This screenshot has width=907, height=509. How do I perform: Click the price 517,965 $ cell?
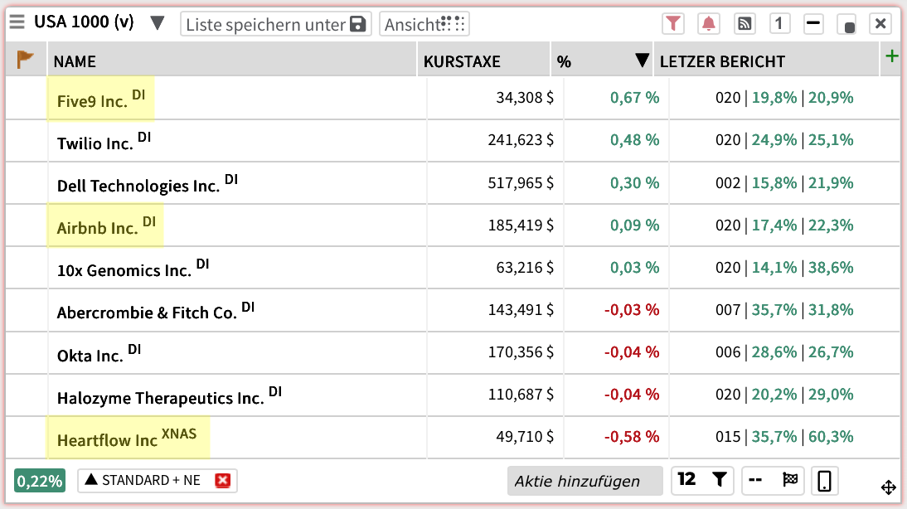click(x=521, y=183)
